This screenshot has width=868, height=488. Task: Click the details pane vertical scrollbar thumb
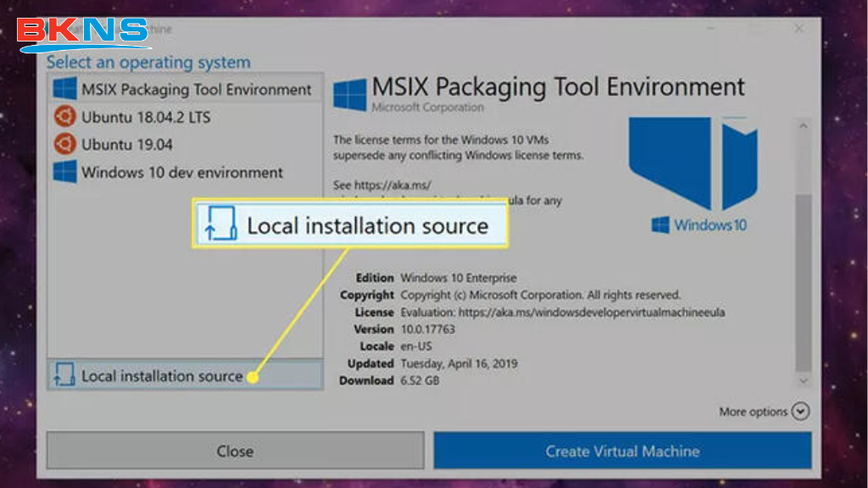(803, 280)
